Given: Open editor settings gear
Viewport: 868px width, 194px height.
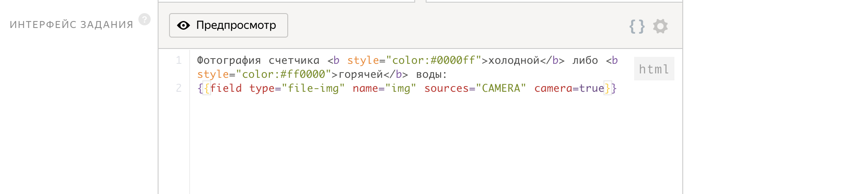Looking at the screenshot, I should click(x=660, y=26).
